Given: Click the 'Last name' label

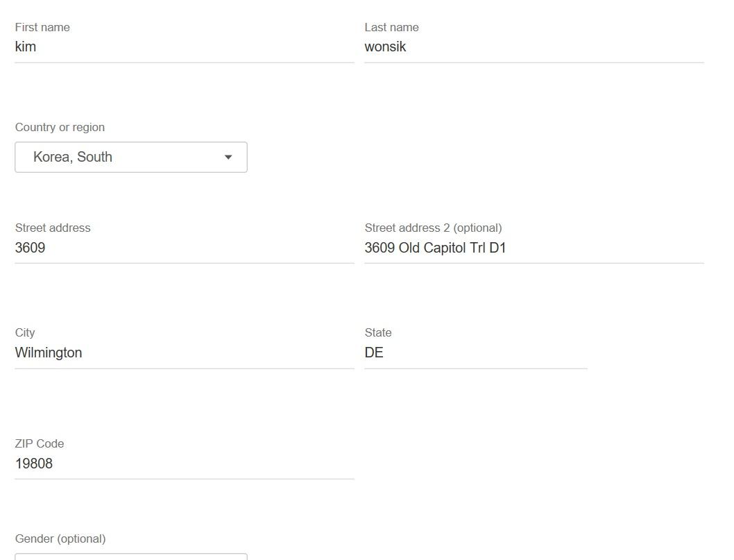Looking at the screenshot, I should tap(391, 27).
